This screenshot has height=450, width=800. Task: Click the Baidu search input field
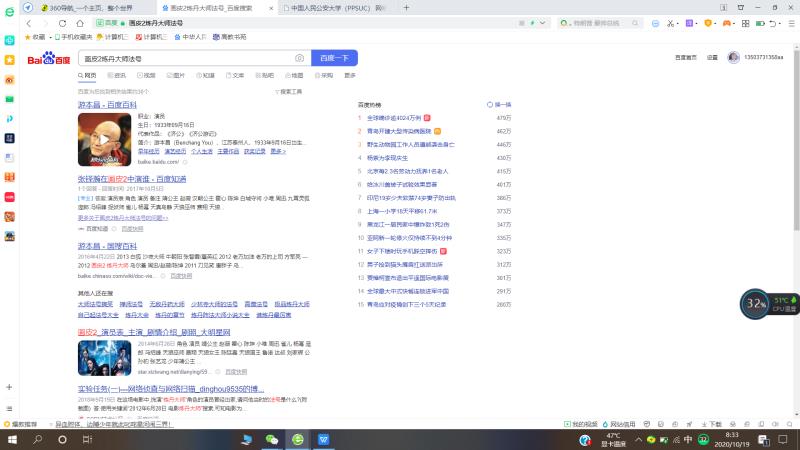click(186, 58)
